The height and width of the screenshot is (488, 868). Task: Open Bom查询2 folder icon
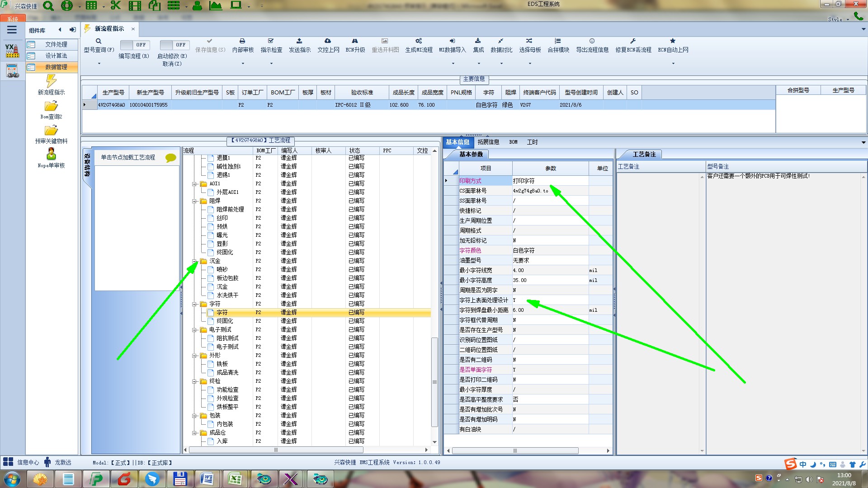pyautogui.click(x=51, y=106)
